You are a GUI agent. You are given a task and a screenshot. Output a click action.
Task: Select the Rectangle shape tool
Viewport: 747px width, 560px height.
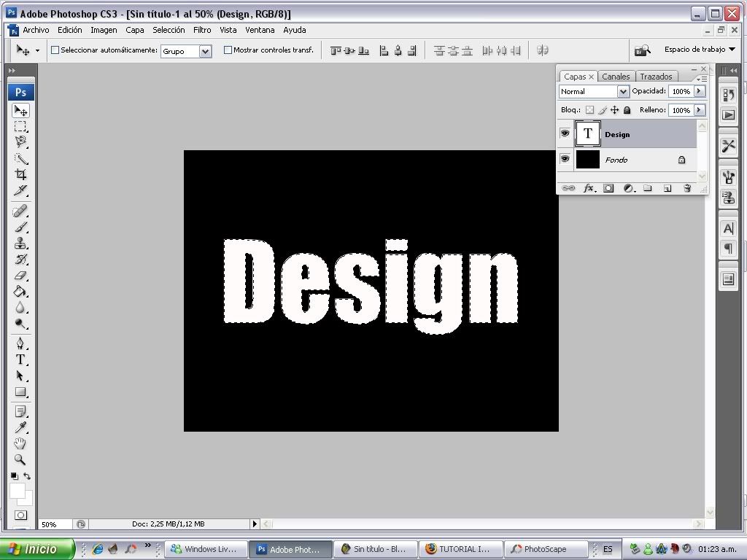(20, 392)
